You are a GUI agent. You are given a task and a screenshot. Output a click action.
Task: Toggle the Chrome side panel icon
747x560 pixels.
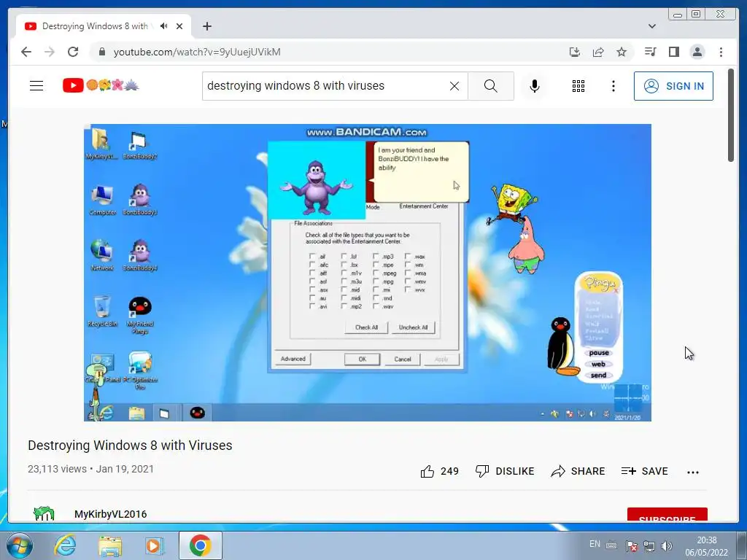coord(673,52)
